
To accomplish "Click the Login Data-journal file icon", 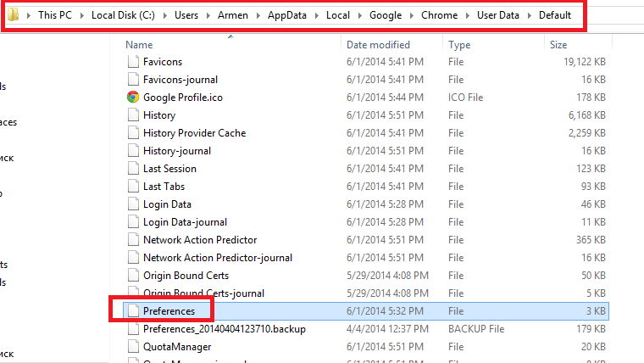I will point(133,222).
